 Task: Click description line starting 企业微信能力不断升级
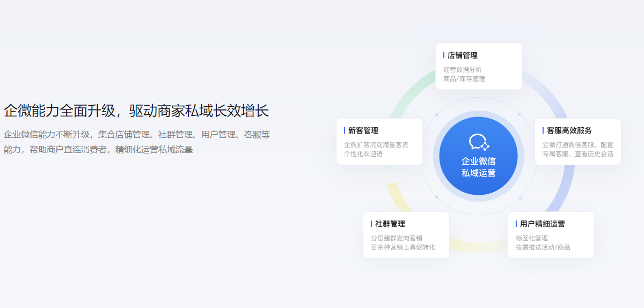137,135
